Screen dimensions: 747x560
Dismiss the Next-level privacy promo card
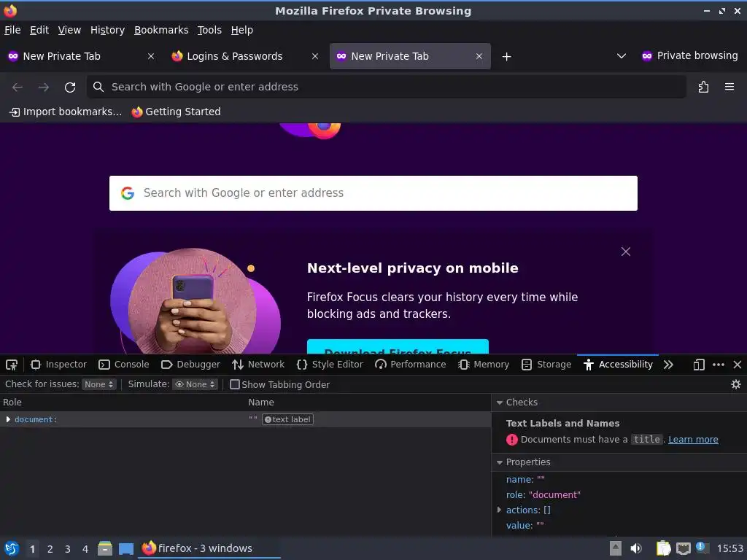pyautogui.click(x=625, y=252)
